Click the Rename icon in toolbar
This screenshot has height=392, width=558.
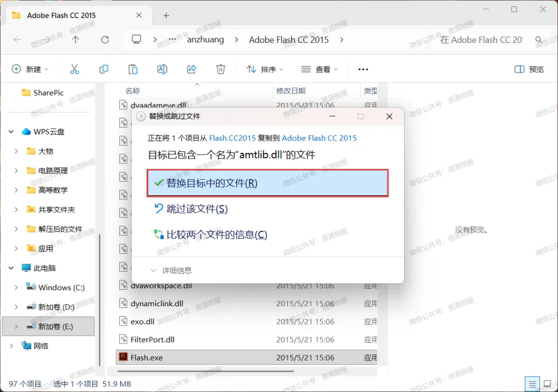click(x=162, y=69)
